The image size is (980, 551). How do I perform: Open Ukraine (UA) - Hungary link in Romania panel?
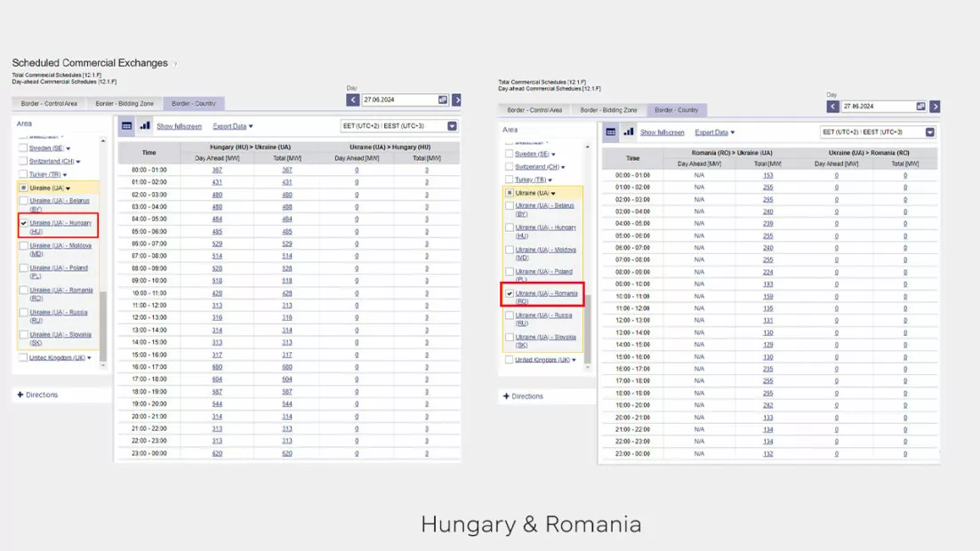click(x=546, y=232)
